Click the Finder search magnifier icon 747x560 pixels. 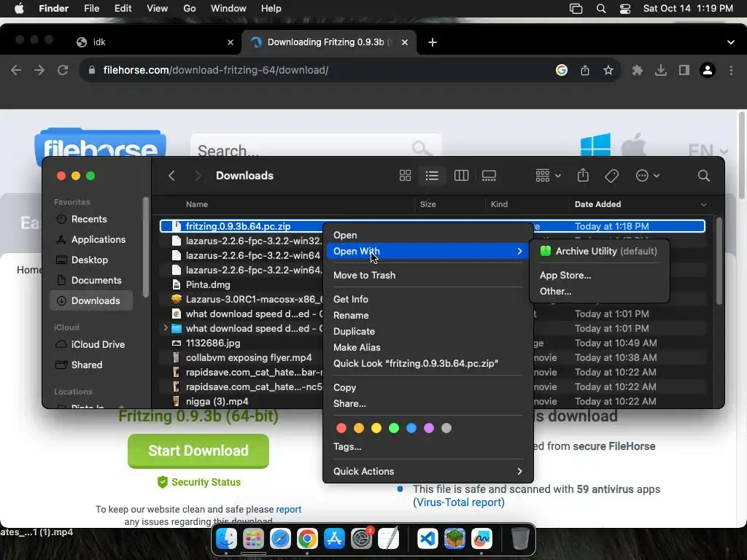tap(704, 176)
